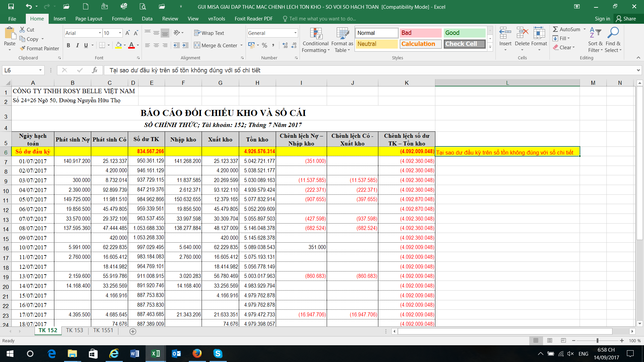Add a new sheet with plus icon

coord(133,331)
